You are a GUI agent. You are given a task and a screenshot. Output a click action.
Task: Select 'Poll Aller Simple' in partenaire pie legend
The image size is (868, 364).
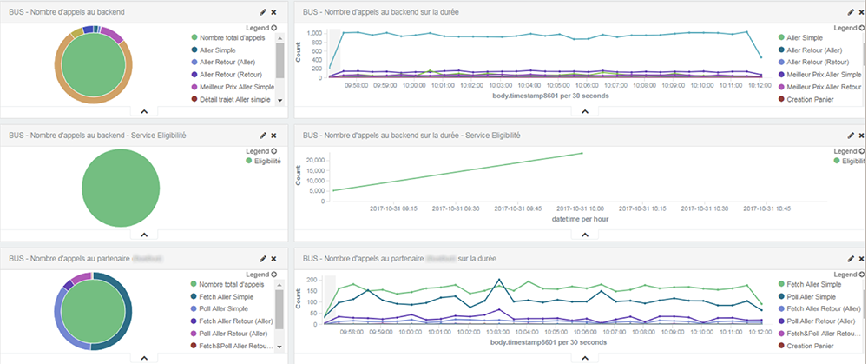(220, 308)
